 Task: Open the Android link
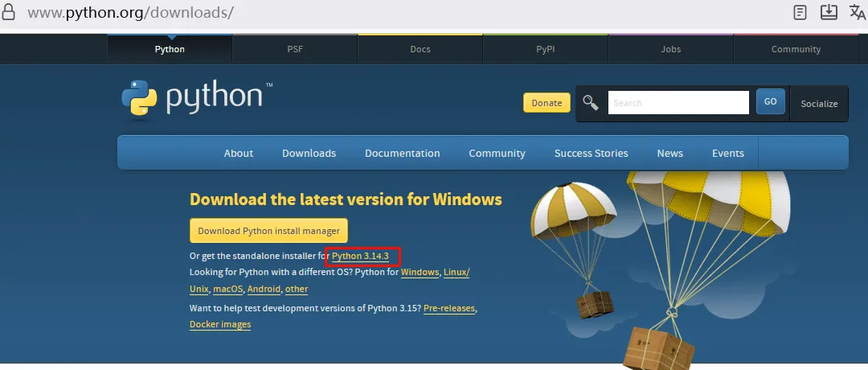point(264,289)
